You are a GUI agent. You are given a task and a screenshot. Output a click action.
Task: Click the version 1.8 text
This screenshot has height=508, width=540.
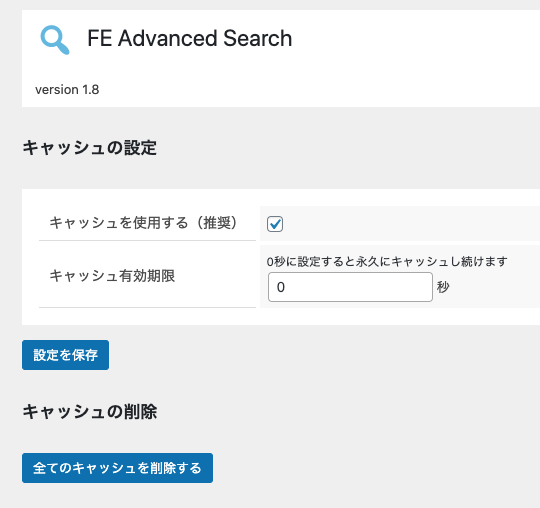click(x=67, y=90)
